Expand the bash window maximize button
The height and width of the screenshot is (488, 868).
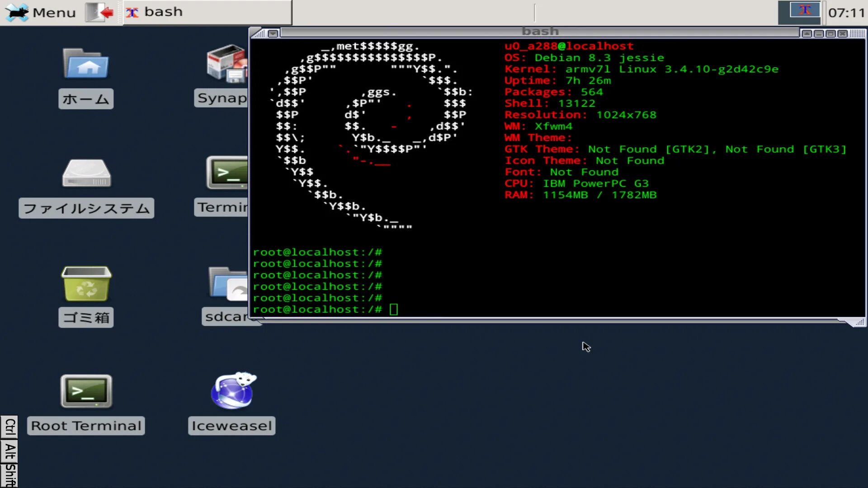pyautogui.click(x=830, y=33)
